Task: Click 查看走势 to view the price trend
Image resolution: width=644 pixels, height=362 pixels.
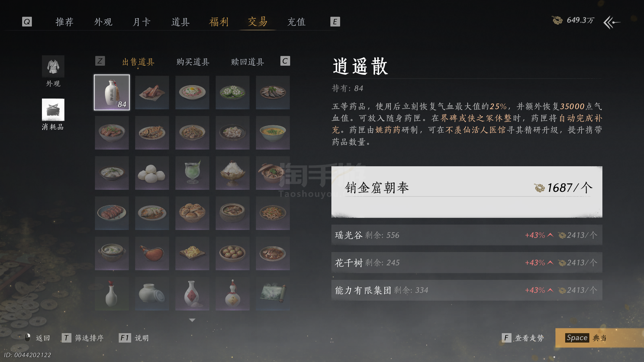Action: pyautogui.click(x=529, y=338)
